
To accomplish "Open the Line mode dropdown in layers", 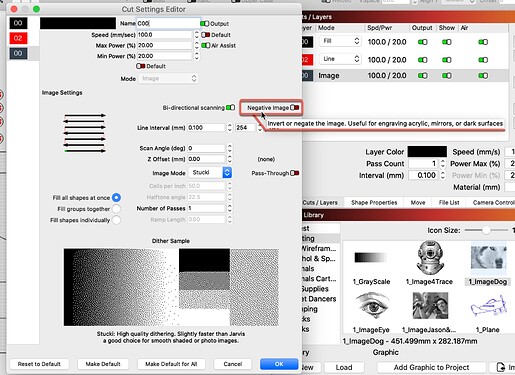I will (x=340, y=59).
